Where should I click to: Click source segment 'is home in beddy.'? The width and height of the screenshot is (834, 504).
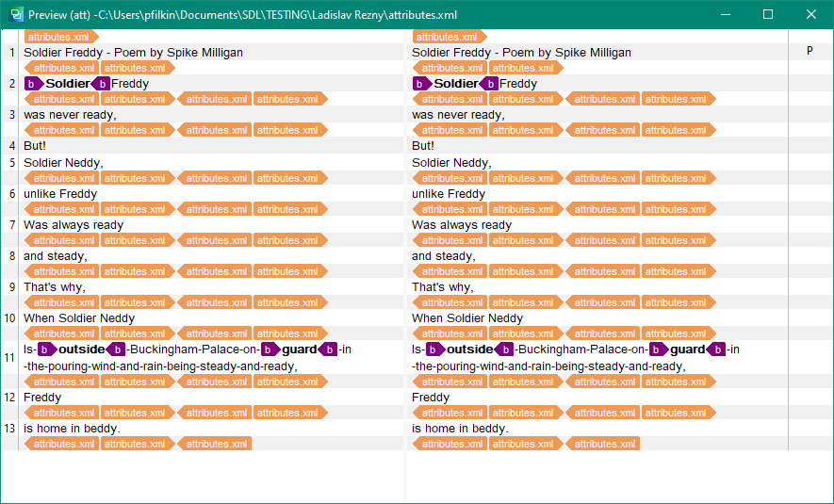[x=72, y=429]
